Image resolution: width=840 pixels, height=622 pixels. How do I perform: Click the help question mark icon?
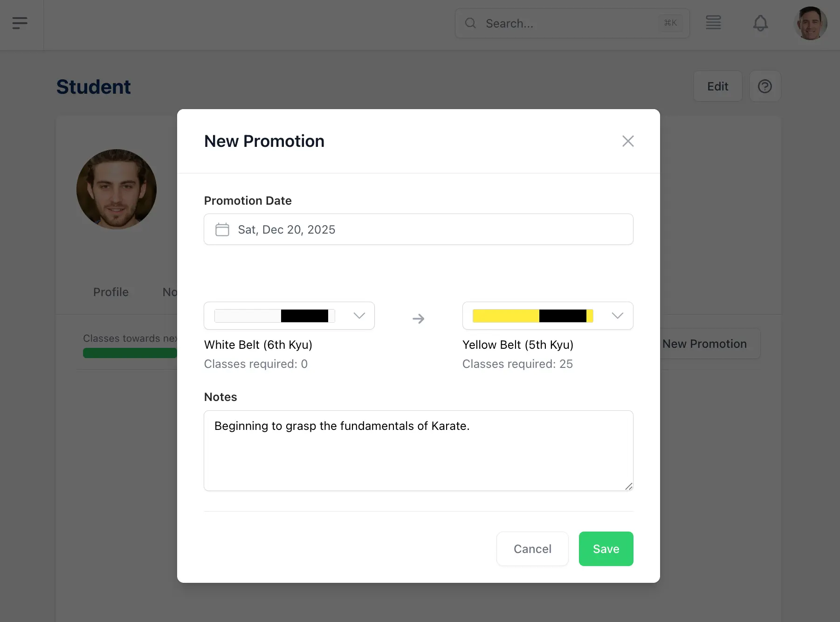[x=764, y=86]
